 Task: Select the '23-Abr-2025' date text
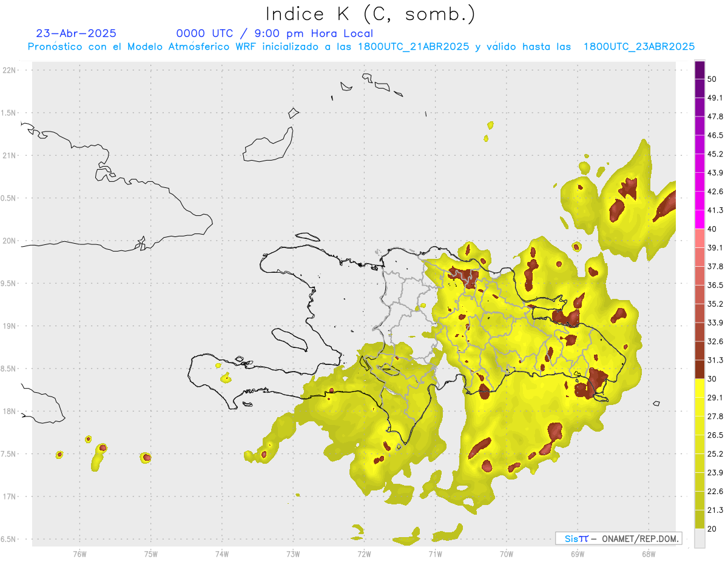point(76,33)
